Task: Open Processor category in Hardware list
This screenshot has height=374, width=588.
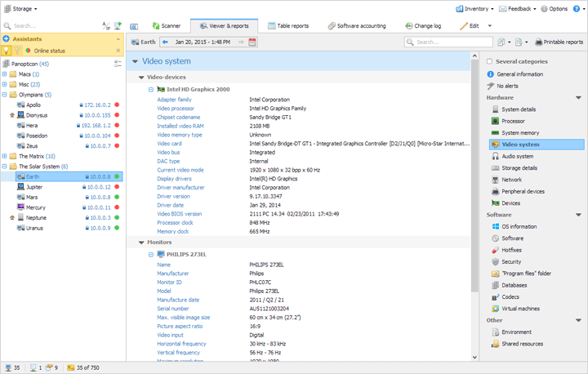Action: 513,121
